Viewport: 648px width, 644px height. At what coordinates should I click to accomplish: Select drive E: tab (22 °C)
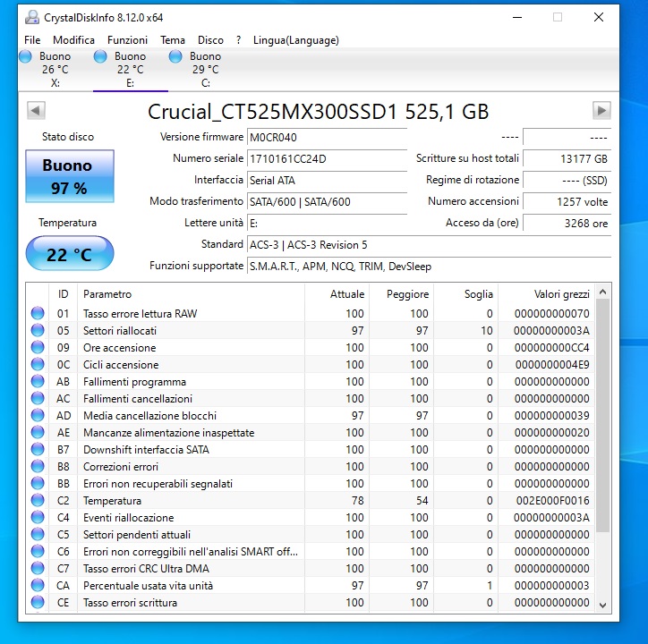tap(131, 70)
